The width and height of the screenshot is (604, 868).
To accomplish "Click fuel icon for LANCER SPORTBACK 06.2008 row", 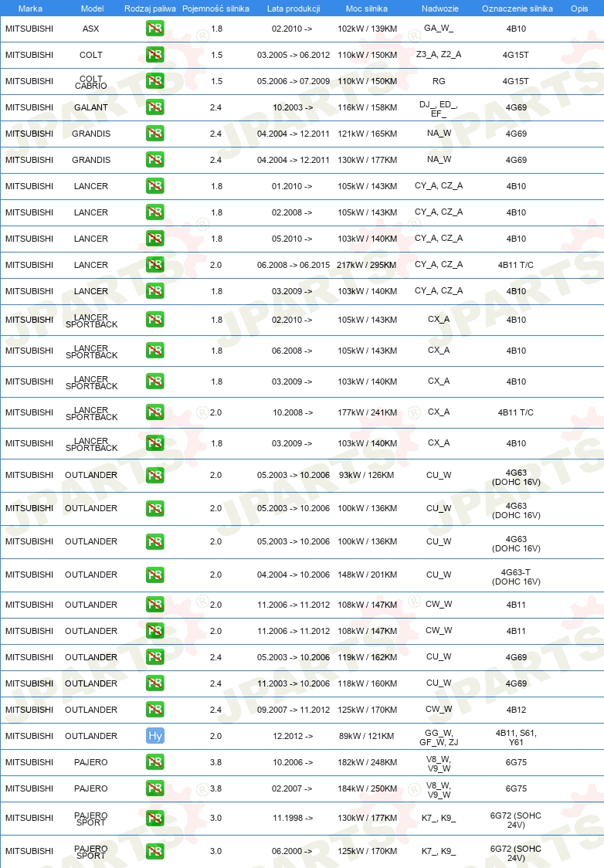I will [x=155, y=351].
